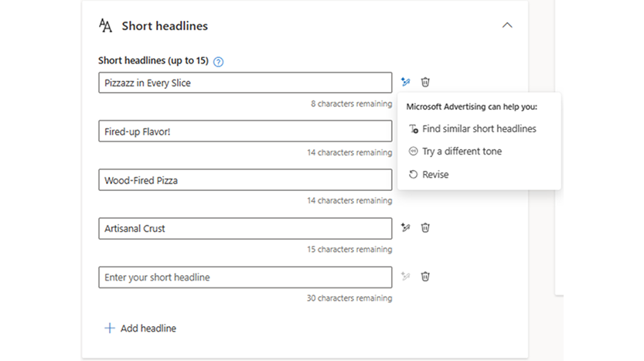
Task: Collapse the Short headlines section with the chevron
Action: [x=507, y=26]
